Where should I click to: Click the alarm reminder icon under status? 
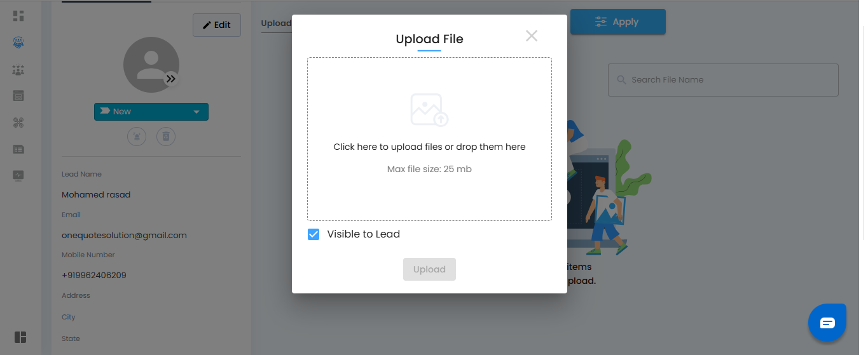(x=137, y=136)
